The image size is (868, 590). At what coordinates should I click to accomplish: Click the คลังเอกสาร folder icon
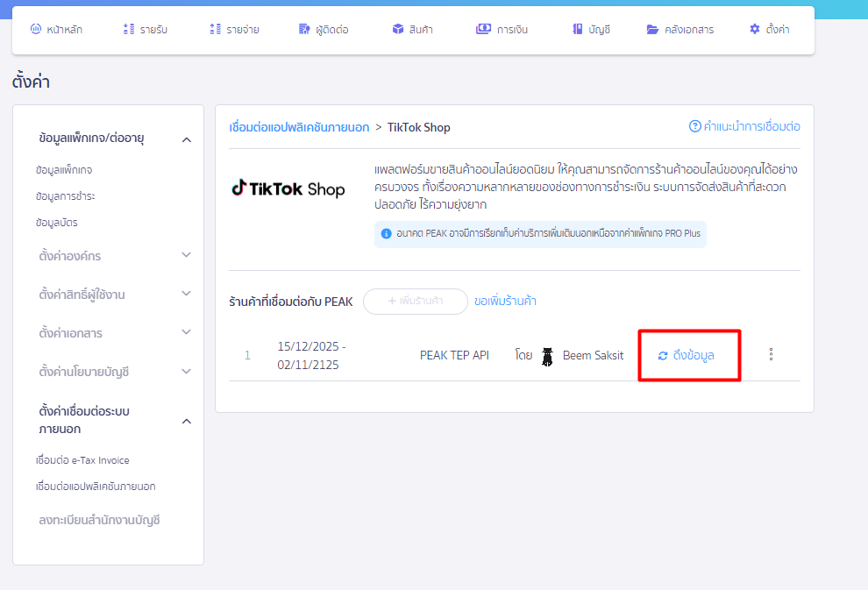(652, 29)
